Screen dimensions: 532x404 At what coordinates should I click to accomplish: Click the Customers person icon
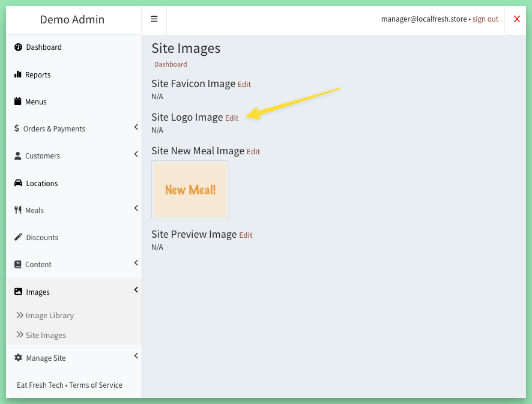(x=17, y=155)
